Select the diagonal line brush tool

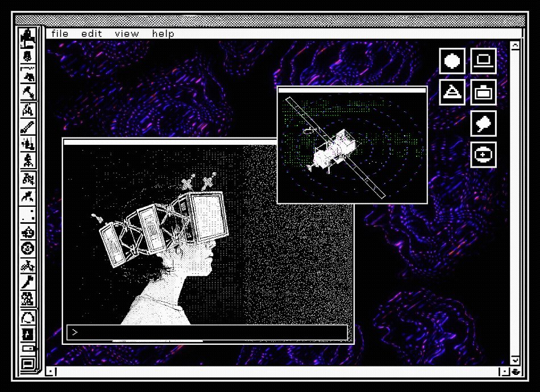tap(27, 127)
